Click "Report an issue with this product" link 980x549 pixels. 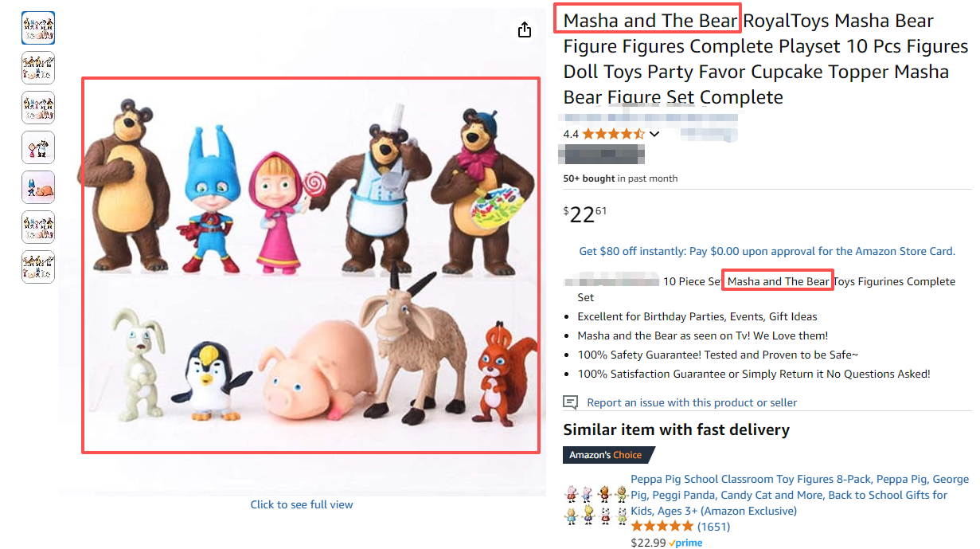pyautogui.click(x=691, y=402)
